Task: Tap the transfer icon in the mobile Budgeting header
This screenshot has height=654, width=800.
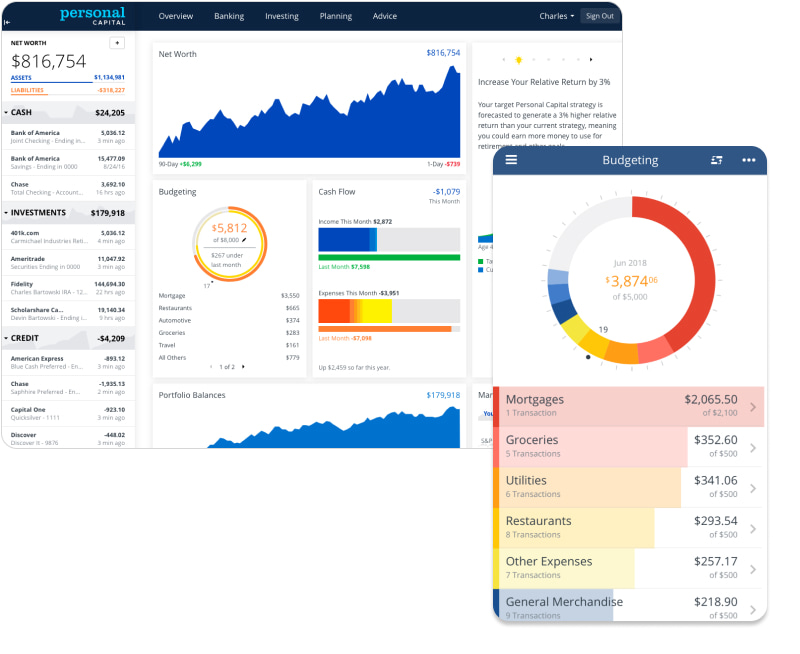Action: 717,160
